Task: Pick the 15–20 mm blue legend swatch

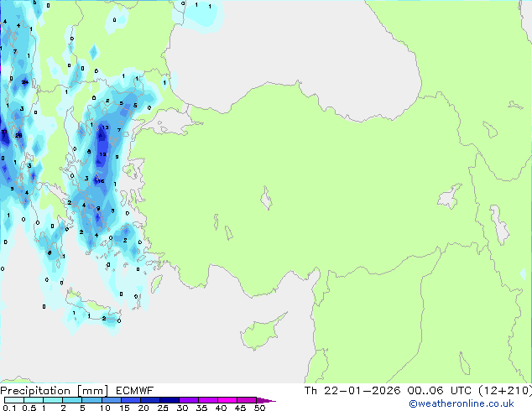Action: tap(130, 400)
